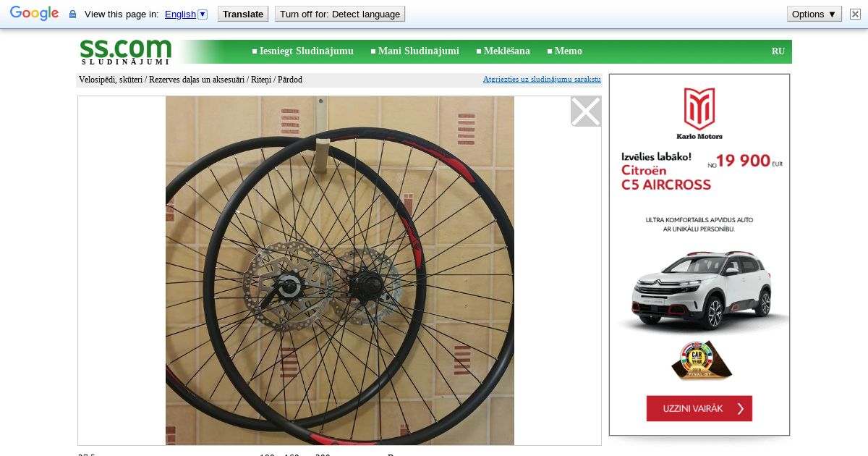Click the Uzzini vairāk ad button
The width and height of the screenshot is (868, 456).
[x=699, y=408]
